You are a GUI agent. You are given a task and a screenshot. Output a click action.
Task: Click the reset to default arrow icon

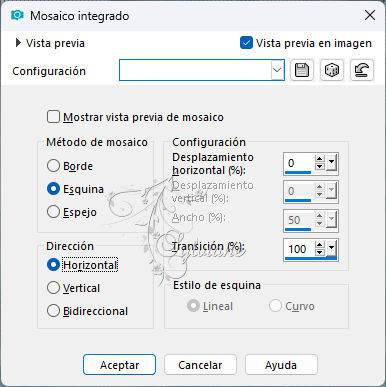pyautogui.click(x=362, y=70)
